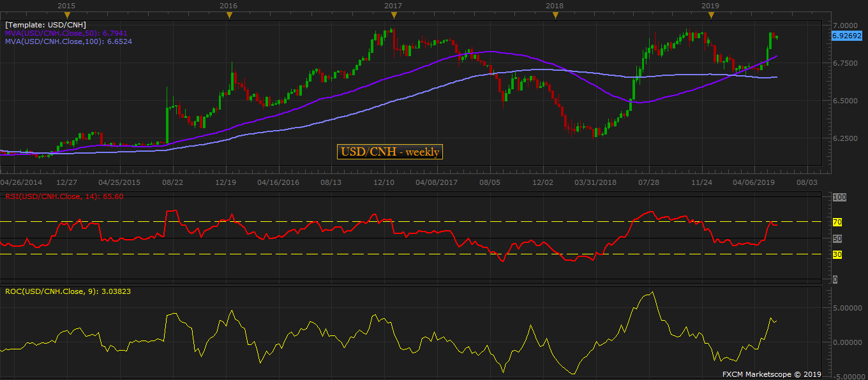Click the yellow RSI 70 level tag
The height and width of the screenshot is (380, 868).
[837, 222]
